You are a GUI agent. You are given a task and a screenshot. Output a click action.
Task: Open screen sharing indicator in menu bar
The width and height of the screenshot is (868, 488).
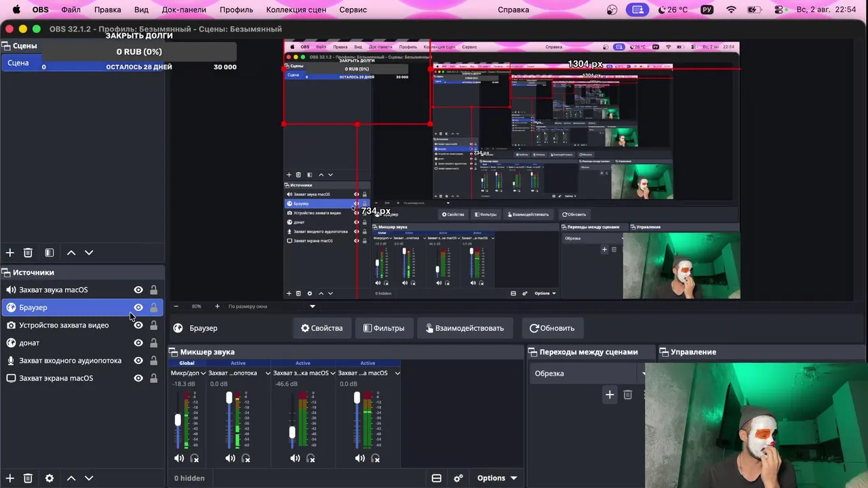click(637, 9)
